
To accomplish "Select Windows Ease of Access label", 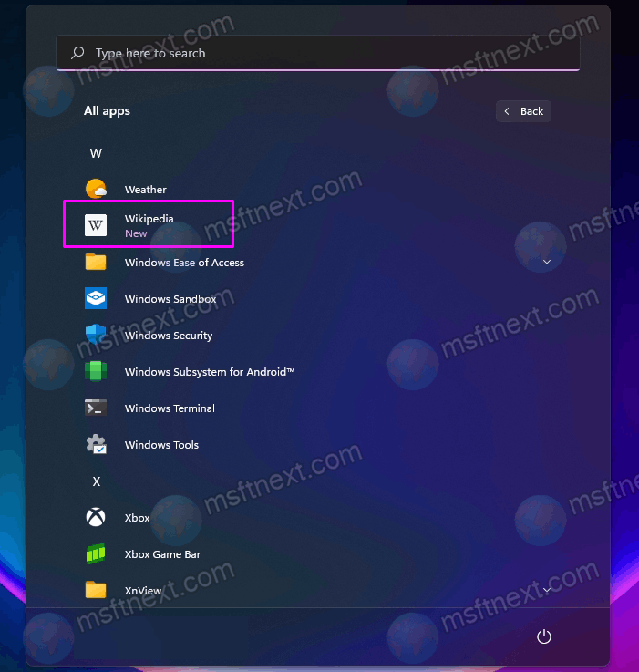I will point(184,263).
